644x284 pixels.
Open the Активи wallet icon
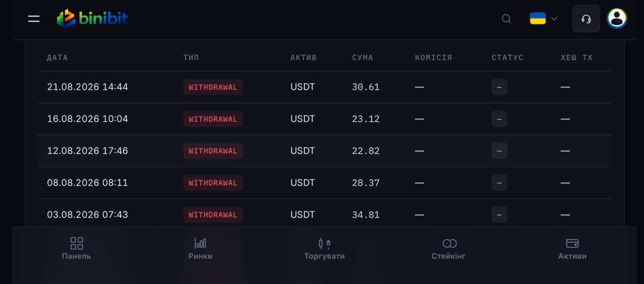pos(573,244)
